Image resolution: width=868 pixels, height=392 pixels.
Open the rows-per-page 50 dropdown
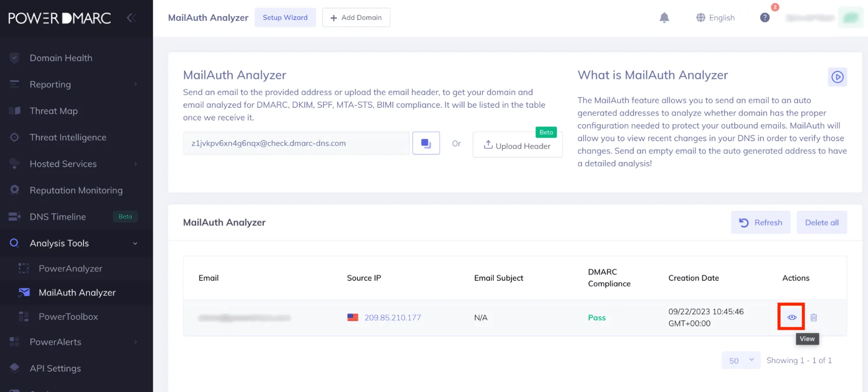(x=741, y=360)
